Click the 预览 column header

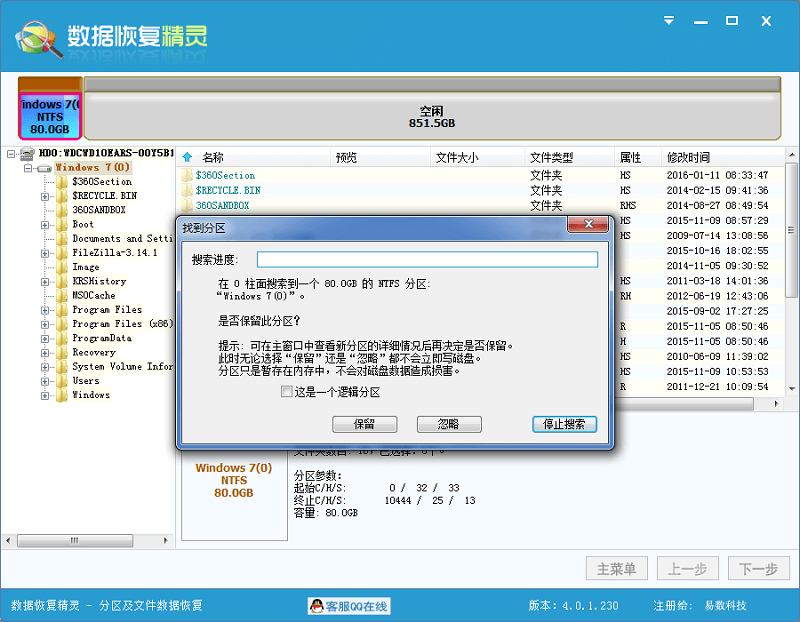[346, 157]
